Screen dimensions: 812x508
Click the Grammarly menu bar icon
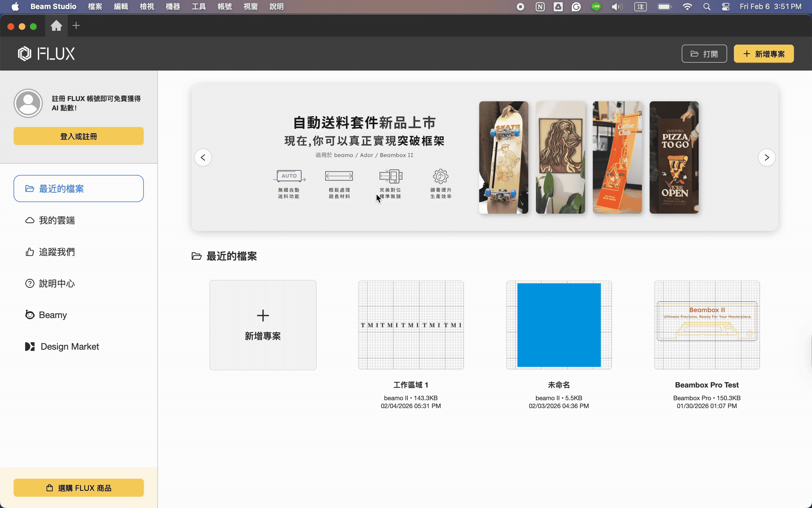pyautogui.click(x=576, y=7)
